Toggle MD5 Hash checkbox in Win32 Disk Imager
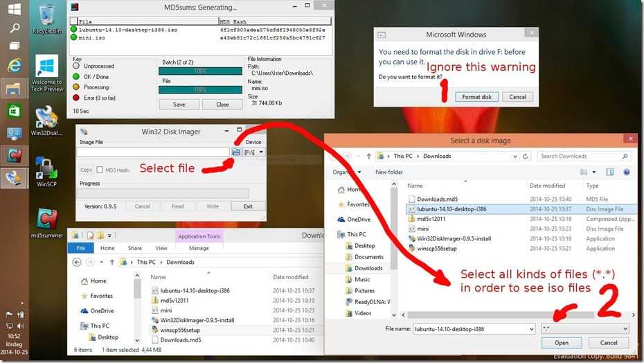 100,170
